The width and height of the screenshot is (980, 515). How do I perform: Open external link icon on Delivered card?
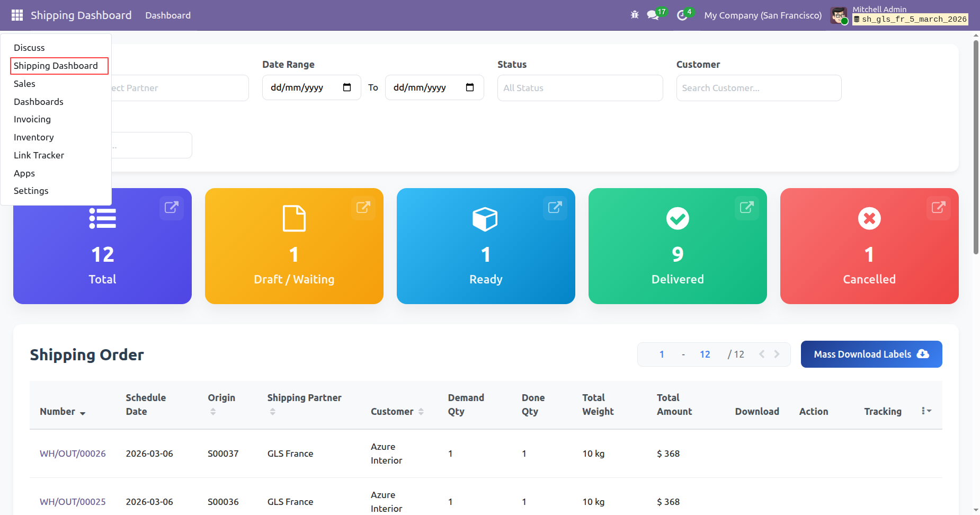coord(746,207)
